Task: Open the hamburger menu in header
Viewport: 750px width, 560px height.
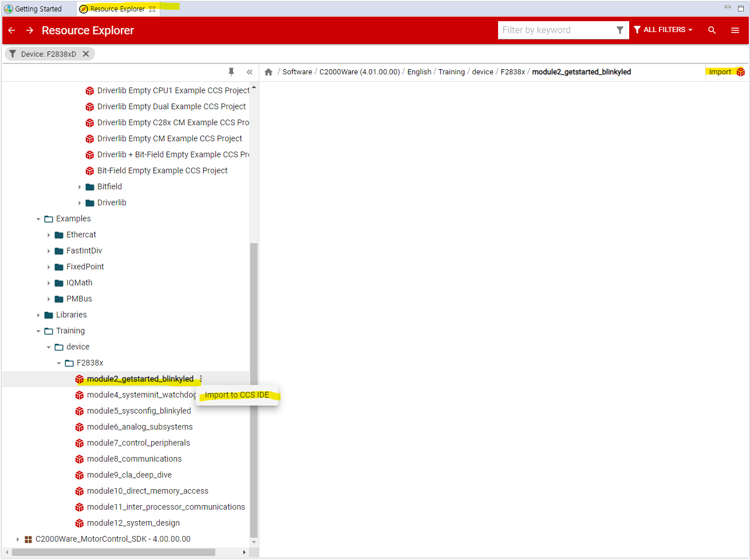Action: click(x=735, y=30)
